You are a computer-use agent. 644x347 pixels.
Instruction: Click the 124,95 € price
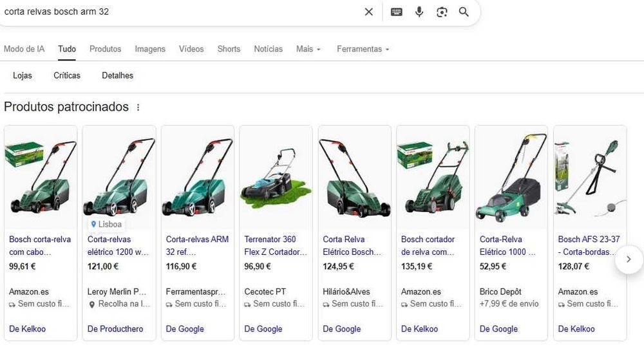(x=338, y=267)
